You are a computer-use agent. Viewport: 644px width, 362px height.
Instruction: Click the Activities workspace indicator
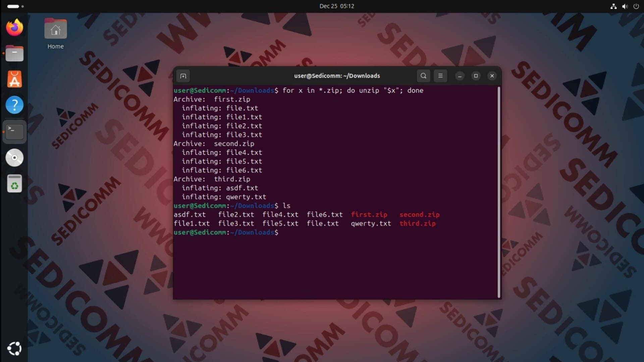coord(15,6)
